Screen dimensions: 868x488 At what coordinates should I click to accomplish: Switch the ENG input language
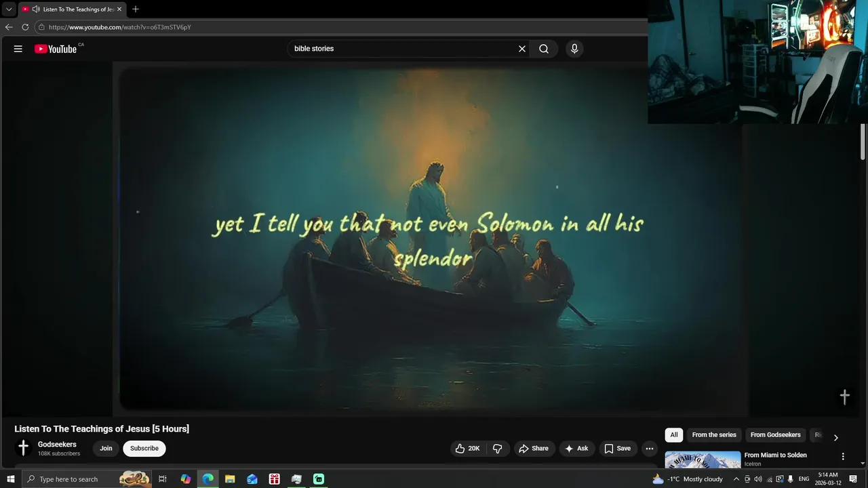804,479
